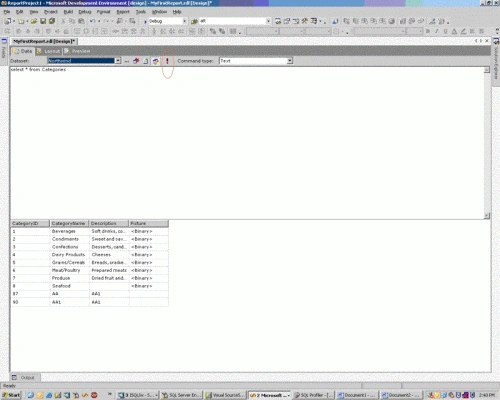This screenshot has width=500, height=400.
Task: Switch to the Visual SourceSafe taskbar button
Action: coord(225,395)
